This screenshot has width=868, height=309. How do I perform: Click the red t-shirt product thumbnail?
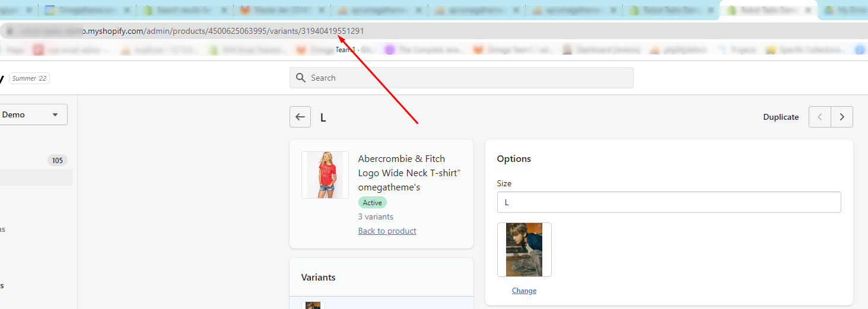(325, 174)
